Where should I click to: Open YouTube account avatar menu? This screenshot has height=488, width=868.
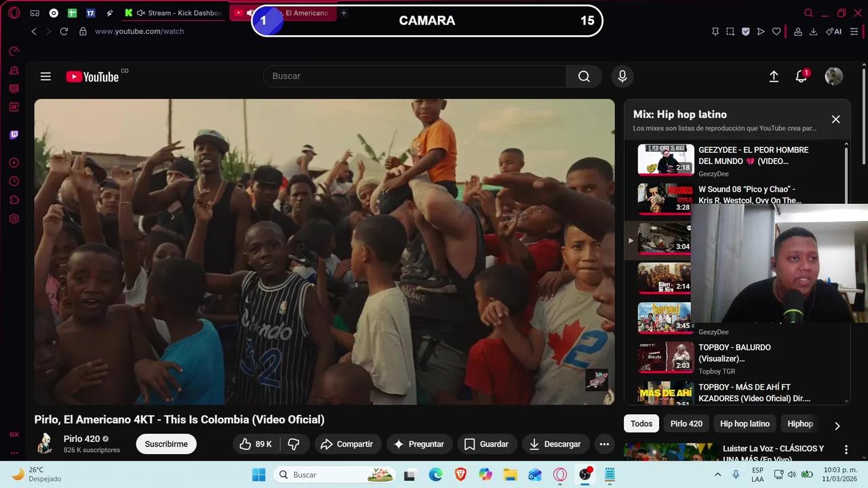833,77
